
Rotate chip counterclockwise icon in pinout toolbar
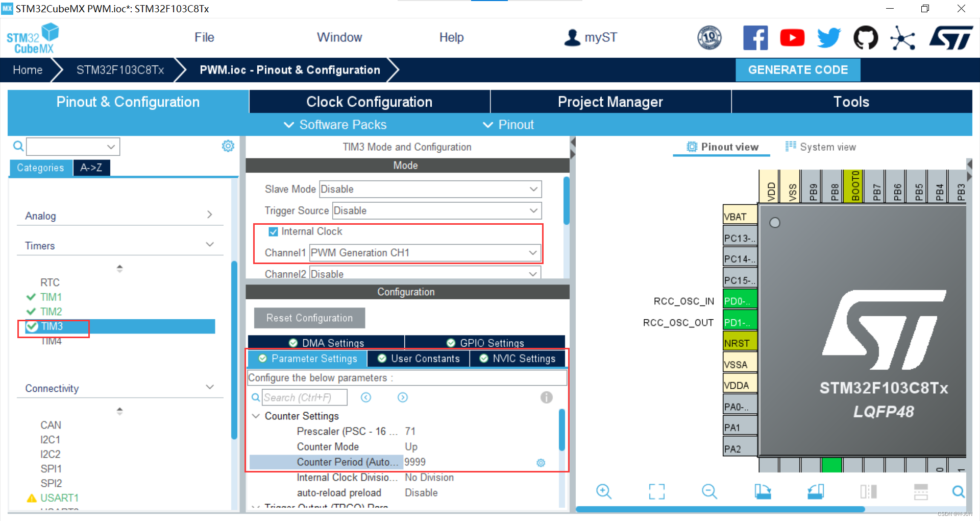[816, 491]
